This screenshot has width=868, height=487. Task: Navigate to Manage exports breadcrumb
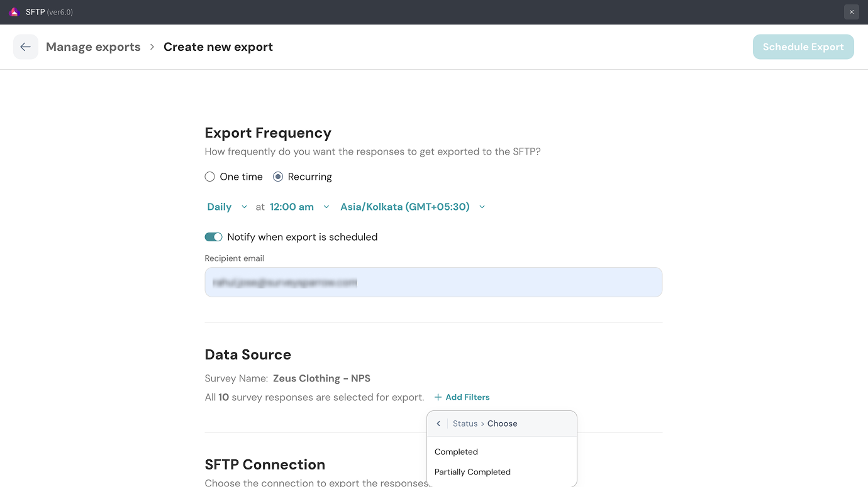click(x=93, y=47)
